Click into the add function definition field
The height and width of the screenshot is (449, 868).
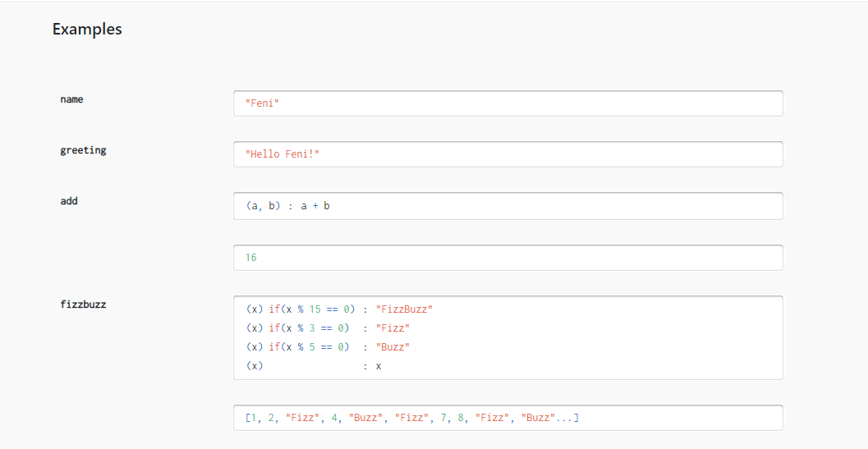point(507,206)
